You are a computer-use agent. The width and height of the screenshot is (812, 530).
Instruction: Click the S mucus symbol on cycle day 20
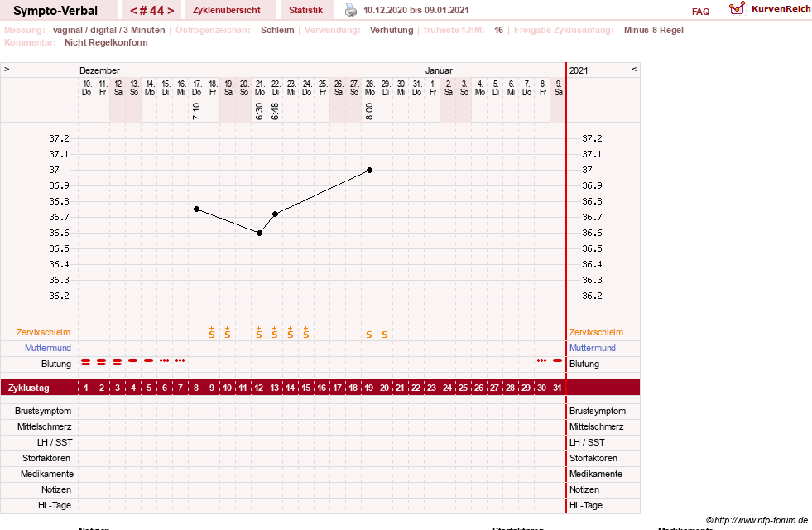(385, 335)
